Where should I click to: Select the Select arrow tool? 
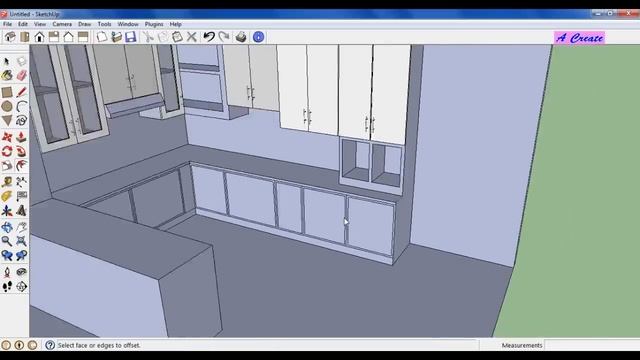[7, 61]
